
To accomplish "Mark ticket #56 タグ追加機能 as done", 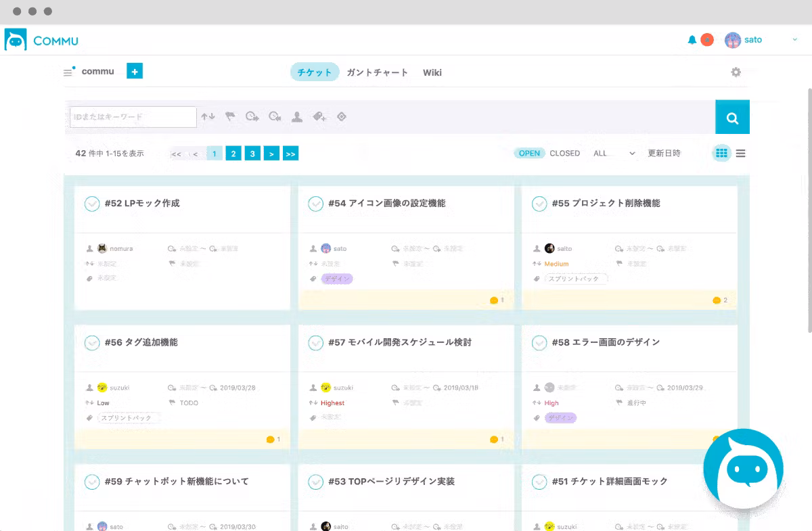I will point(92,343).
